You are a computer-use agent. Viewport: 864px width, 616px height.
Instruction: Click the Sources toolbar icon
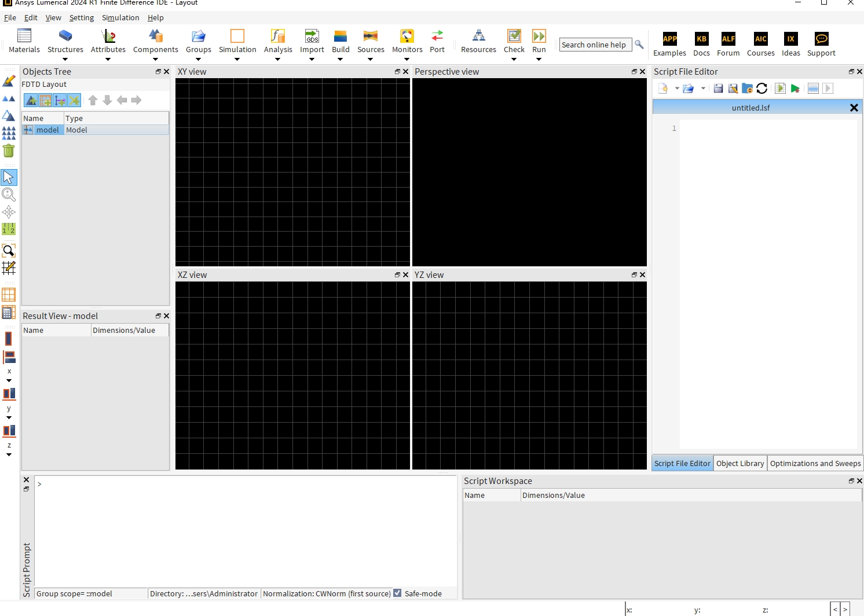coord(371,36)
